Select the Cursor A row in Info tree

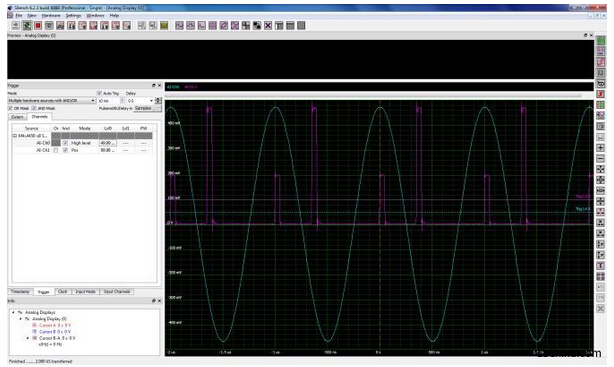coord(52,325)
